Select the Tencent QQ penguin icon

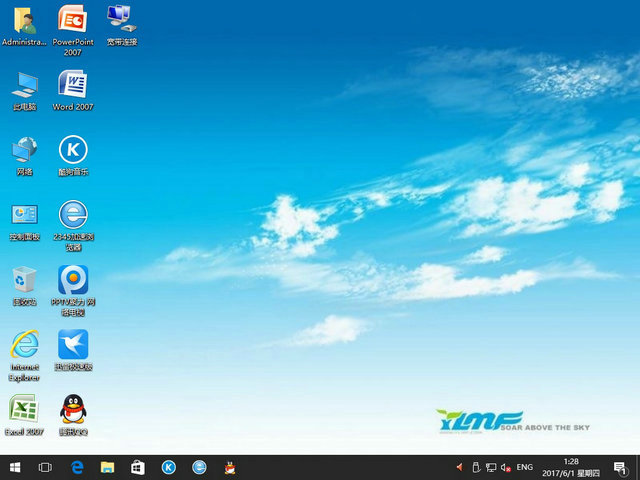coord(72,408)
